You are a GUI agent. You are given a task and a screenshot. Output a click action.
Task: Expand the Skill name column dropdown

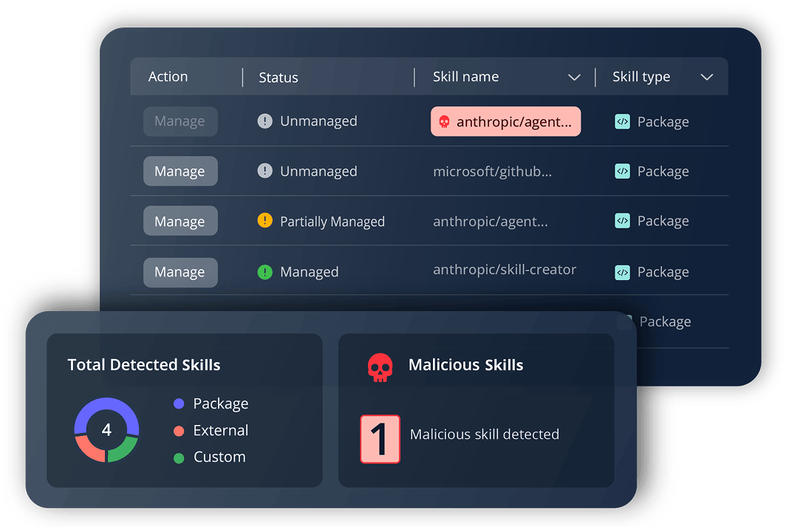click(x=574, y=77)
